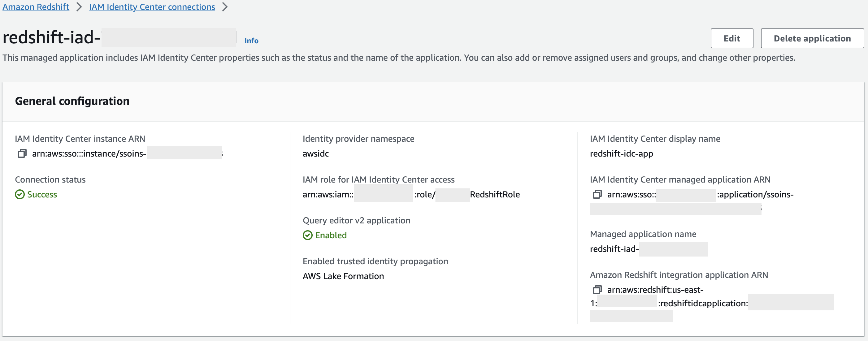The height and width of the screenshot is (341, 868).
Task: Click the Enabled checkmark under Query editor v2
Action: [x=307, y=235]
